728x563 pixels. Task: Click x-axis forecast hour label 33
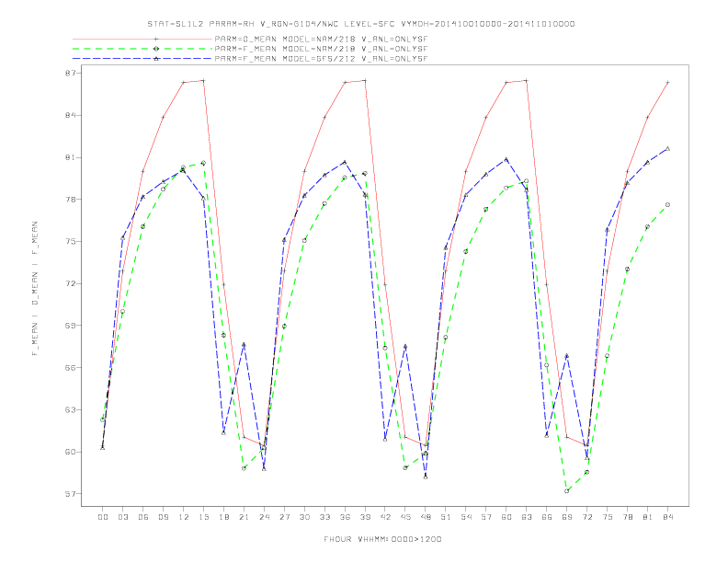point(324,517)
